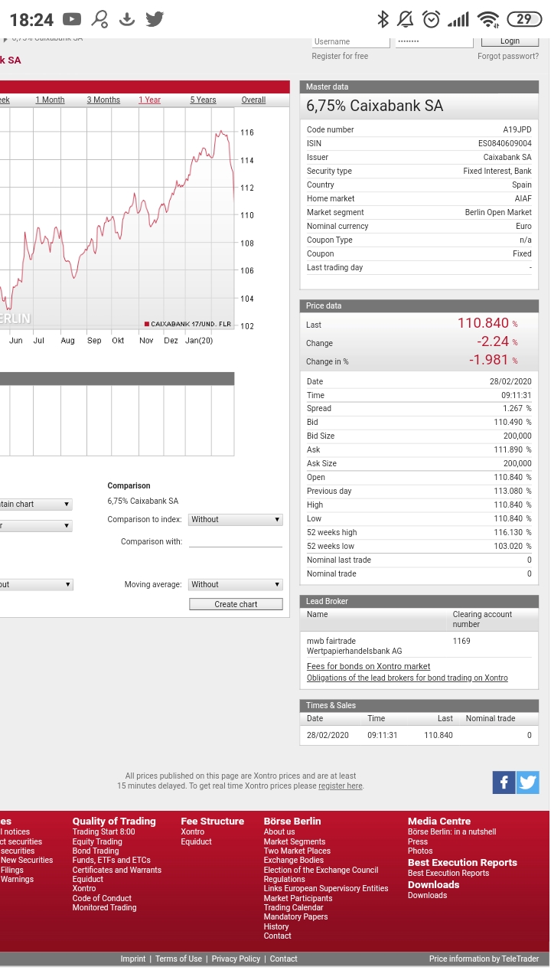This screenshot has height=980, width=551.
Task: Open Code of Conduct link
Action: click(102, 898)
